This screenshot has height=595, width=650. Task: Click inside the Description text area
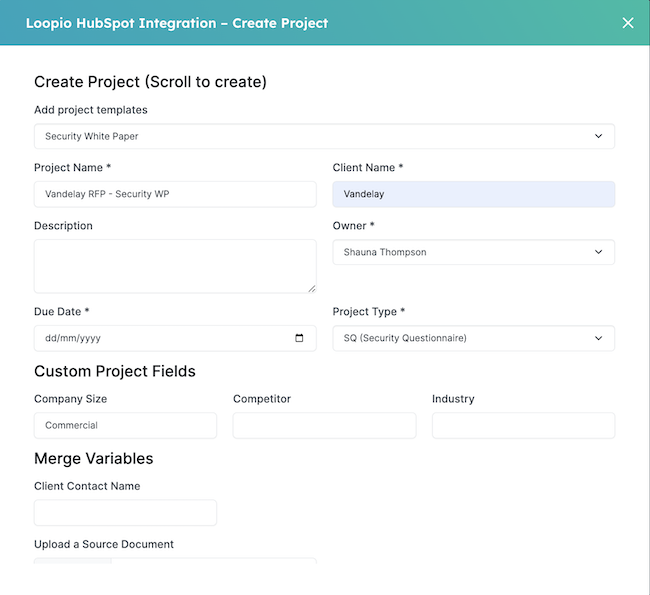(x=175, y=266)
